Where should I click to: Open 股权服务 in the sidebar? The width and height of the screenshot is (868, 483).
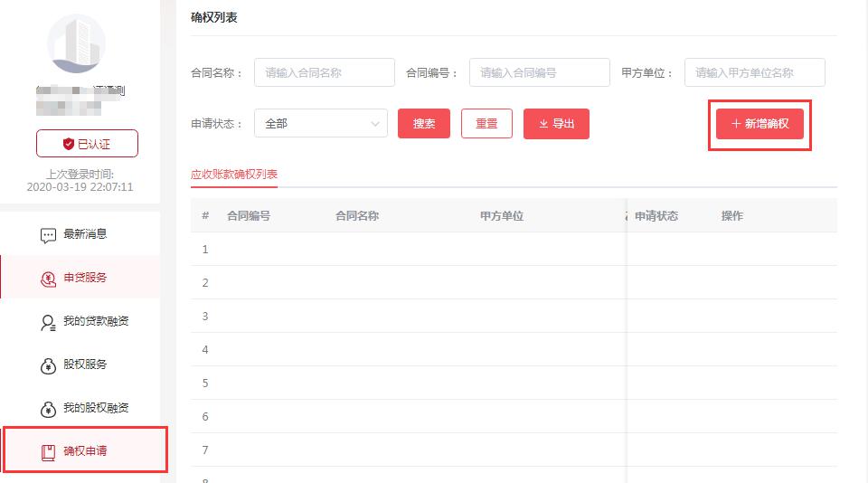80,364
